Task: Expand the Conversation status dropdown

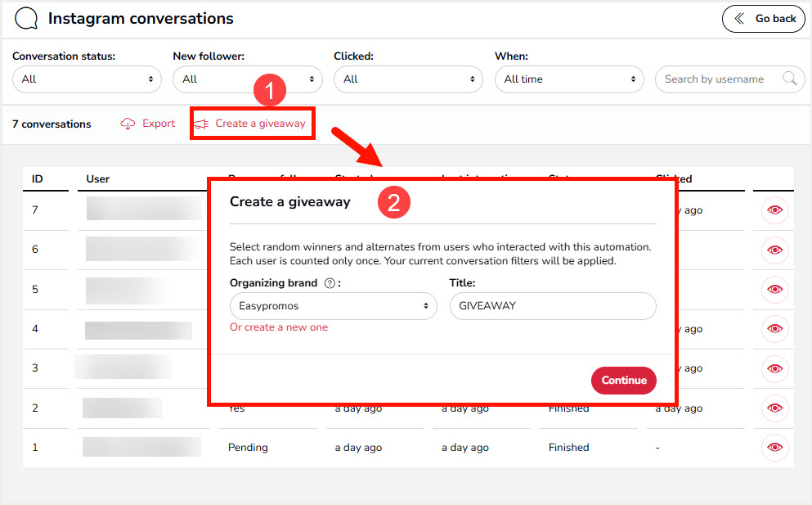Action: coord(87,79)
